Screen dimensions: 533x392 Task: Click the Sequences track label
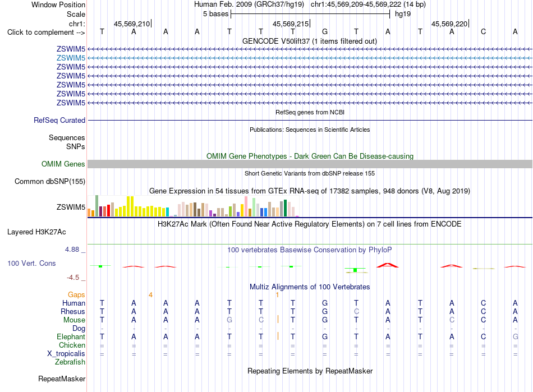[x=67, y=137]
